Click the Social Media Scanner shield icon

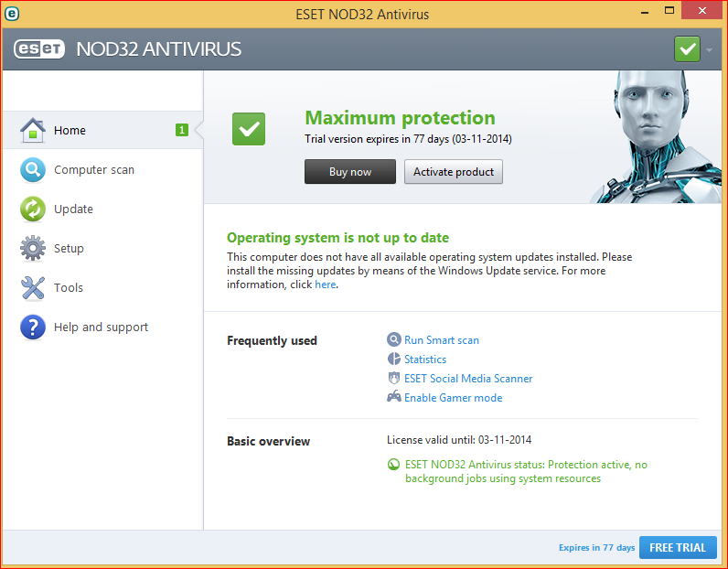click(x=393, y=378)
